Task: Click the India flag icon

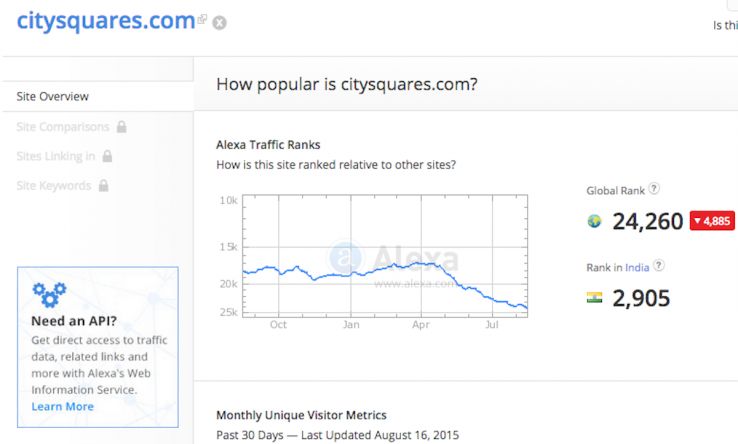Action: tap(594, 297)
